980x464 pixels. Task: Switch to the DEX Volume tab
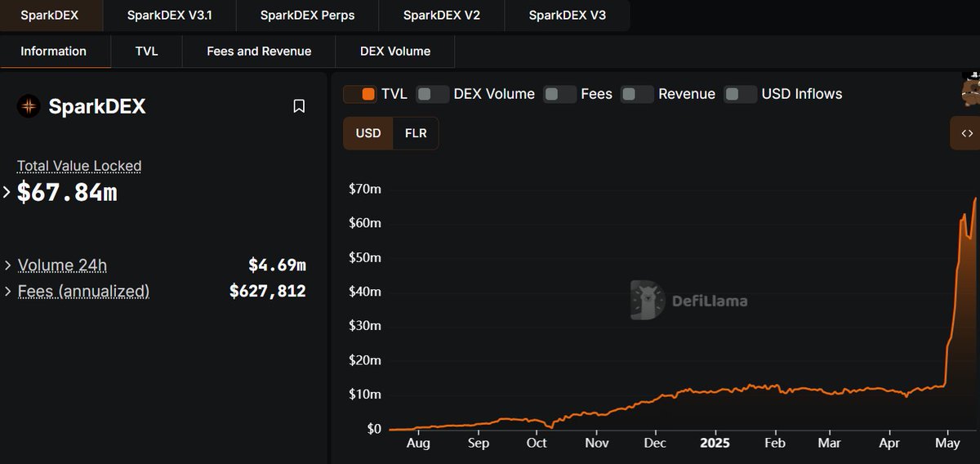click(x=395, y=51)
